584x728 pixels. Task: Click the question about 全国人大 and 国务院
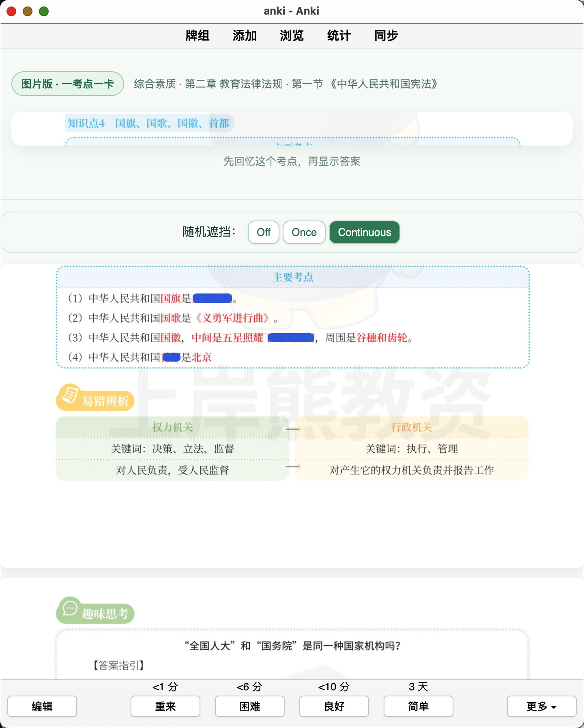click(292, 646)
